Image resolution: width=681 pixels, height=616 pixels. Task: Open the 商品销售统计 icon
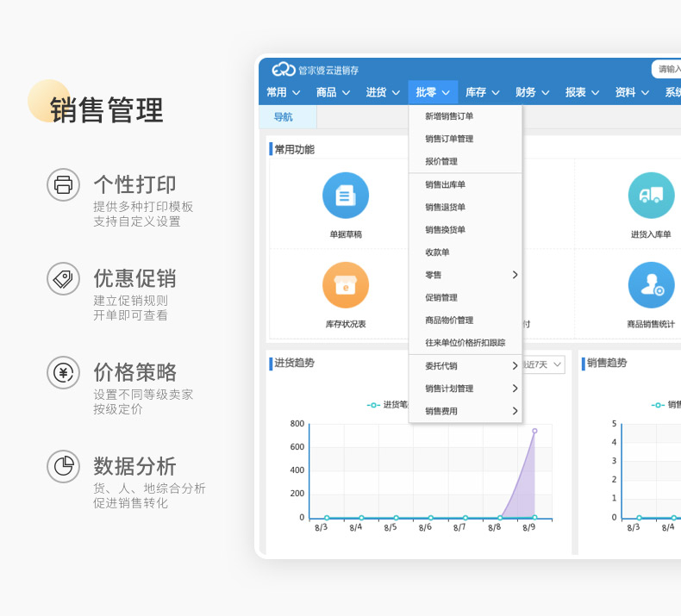click(x=651, y=285)
